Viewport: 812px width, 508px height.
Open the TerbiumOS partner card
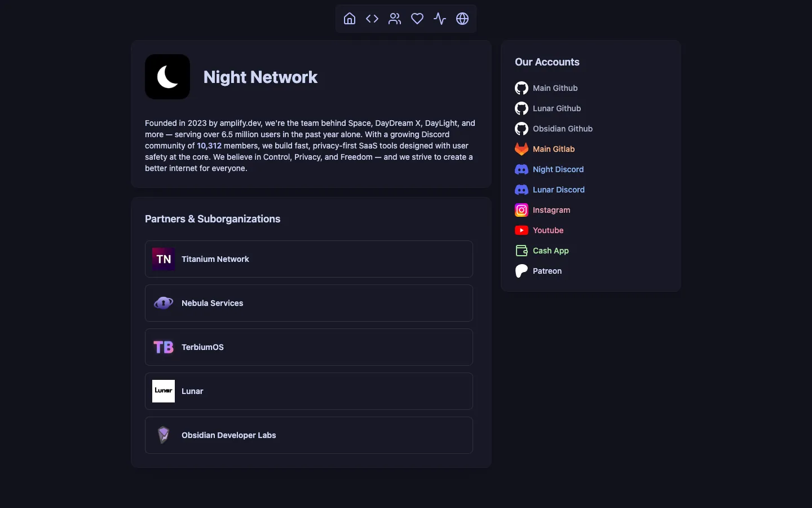(x=309, y=347)
